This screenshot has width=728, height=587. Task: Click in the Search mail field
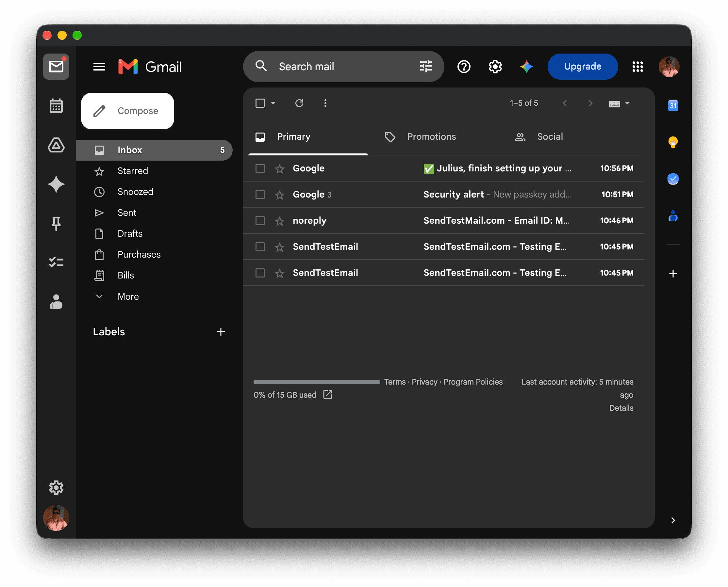tap(343, 67)
